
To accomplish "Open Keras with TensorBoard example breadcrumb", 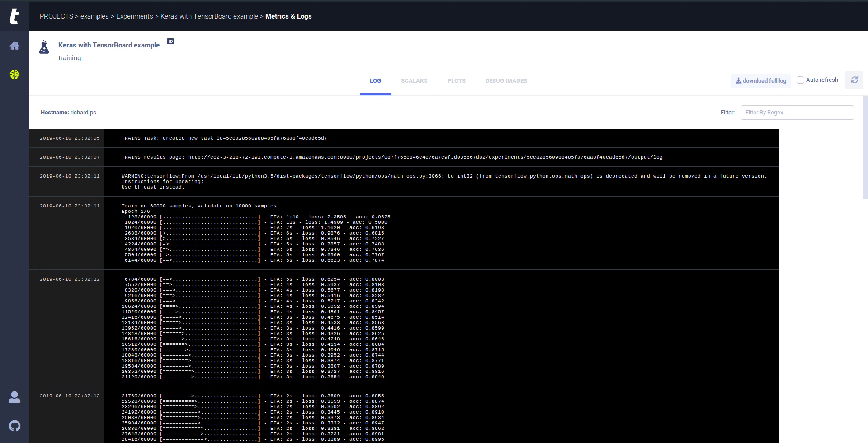I will coord(209,16).
